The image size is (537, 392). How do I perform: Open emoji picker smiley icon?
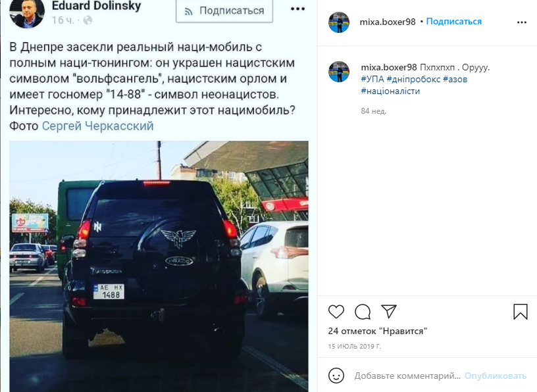tap(336, 376)
